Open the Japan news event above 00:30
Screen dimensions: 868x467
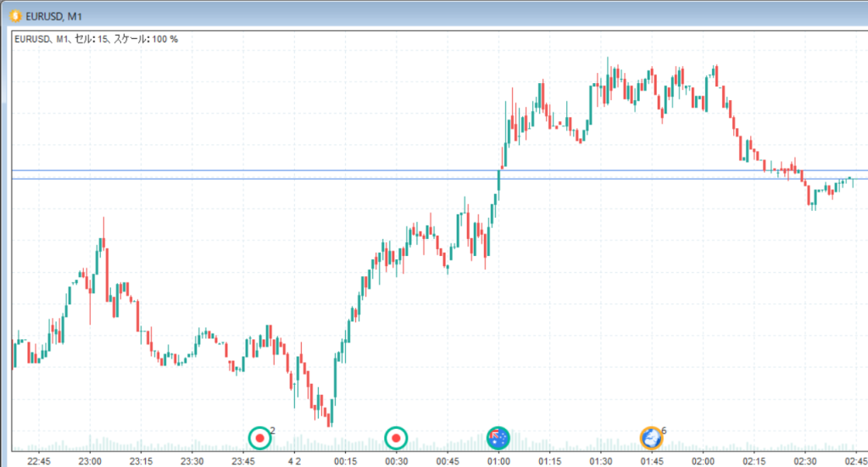(x=396, y=438)
